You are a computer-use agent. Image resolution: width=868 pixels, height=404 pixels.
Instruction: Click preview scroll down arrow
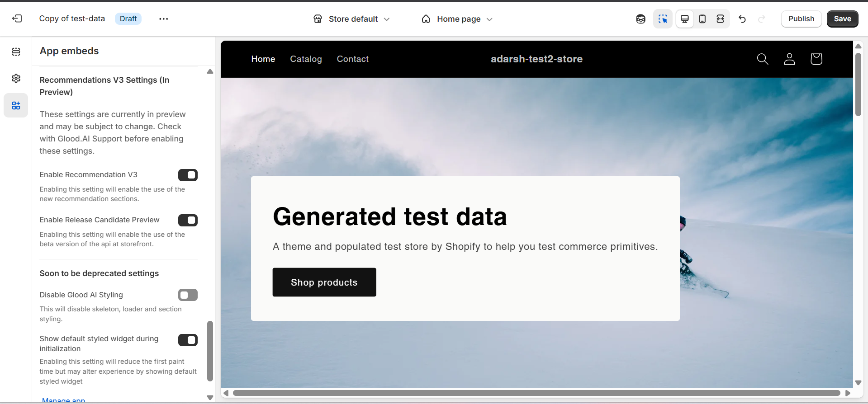tap(858, 383)
